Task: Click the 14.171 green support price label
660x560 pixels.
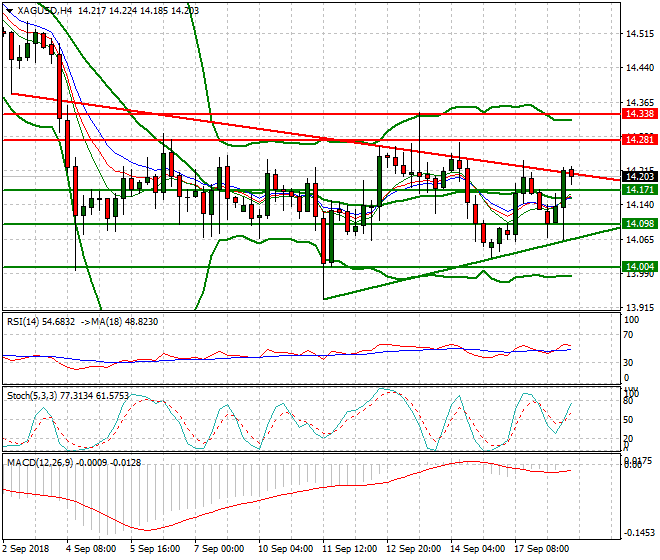Action: (639, 190)
